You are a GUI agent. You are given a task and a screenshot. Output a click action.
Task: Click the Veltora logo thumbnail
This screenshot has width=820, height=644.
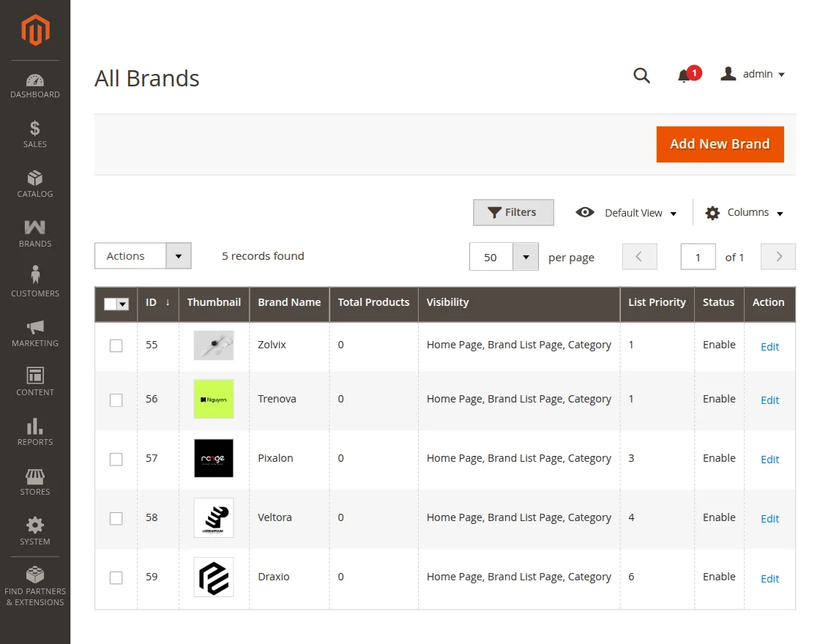pyautogui.click(x=213, y=517)
